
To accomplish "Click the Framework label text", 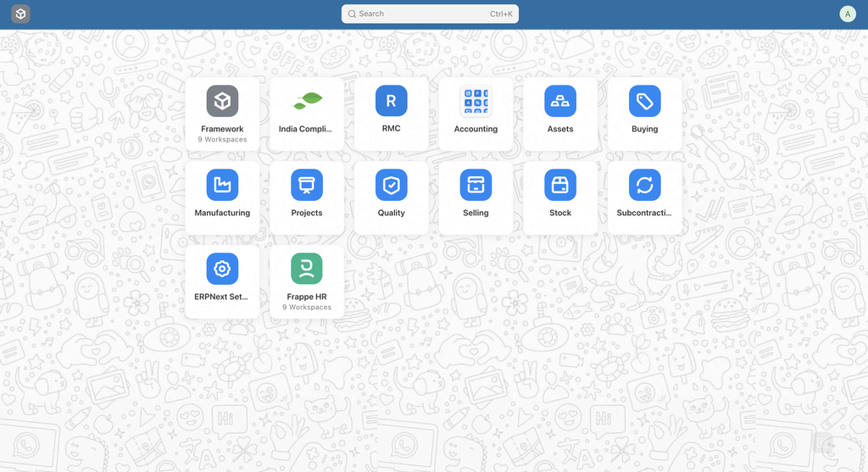I will [222, 129].
